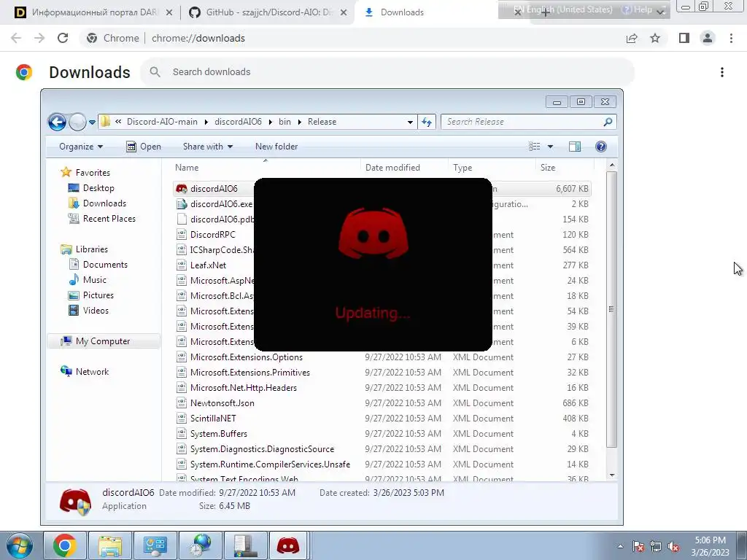
Task: Select My Computer in navigation pane
Action: 102,341
